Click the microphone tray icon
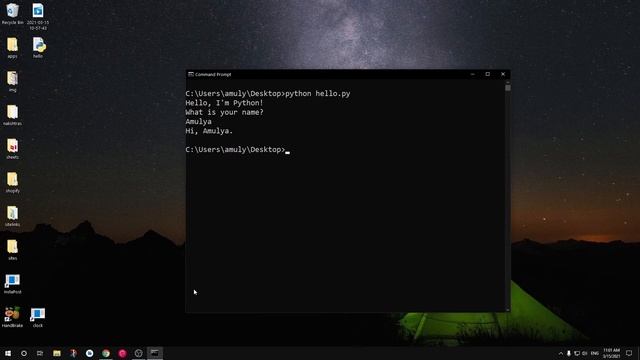The height and width of the screenshot is (360, 640). click(x=569, y=353)
